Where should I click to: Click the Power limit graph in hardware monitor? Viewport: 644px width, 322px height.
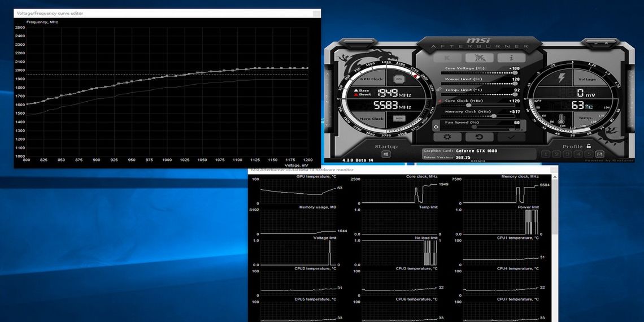coord(501,222)
